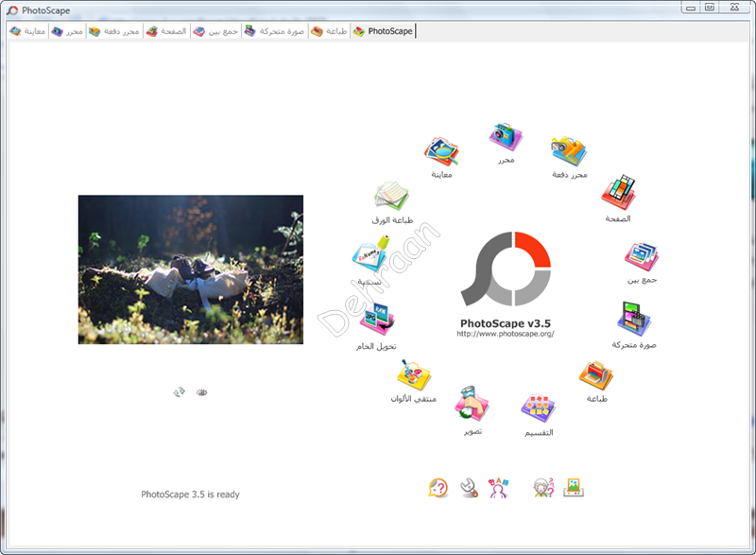This screenshot has width=756, height=555.
Task: Open the طباعة printer icon in the circle
Action: [596, 375]
